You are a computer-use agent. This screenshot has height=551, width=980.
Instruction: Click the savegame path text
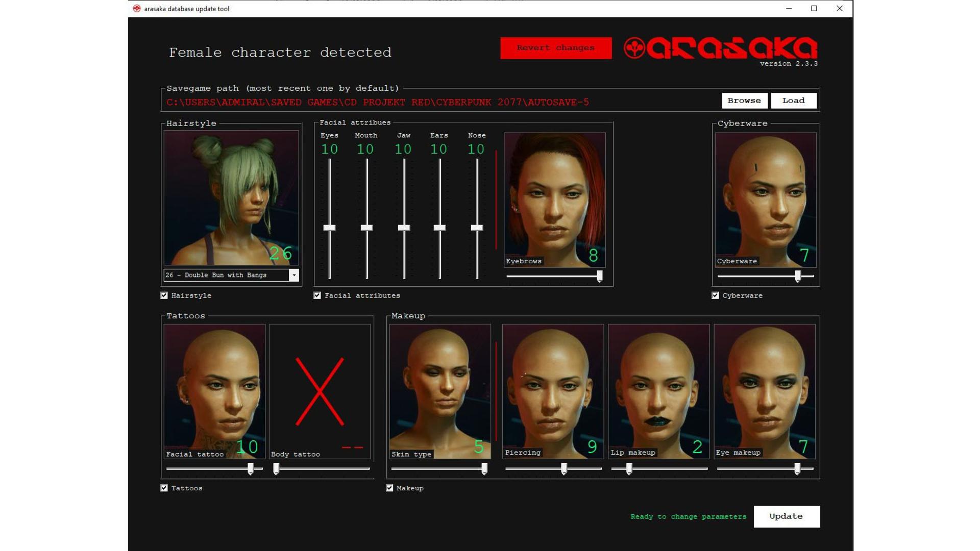[378, 103]
